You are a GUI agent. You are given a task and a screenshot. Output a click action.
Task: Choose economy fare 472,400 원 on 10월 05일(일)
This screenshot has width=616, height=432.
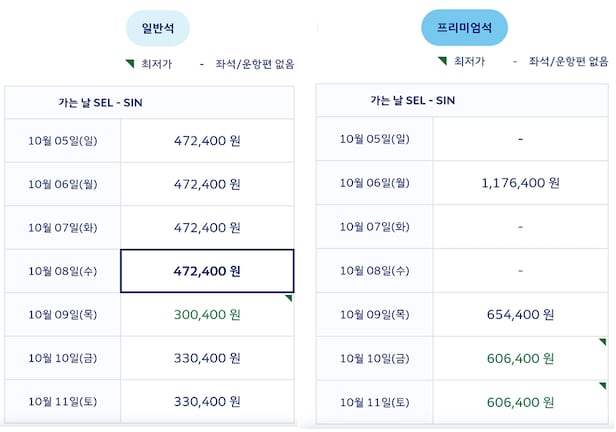[207, 141]
